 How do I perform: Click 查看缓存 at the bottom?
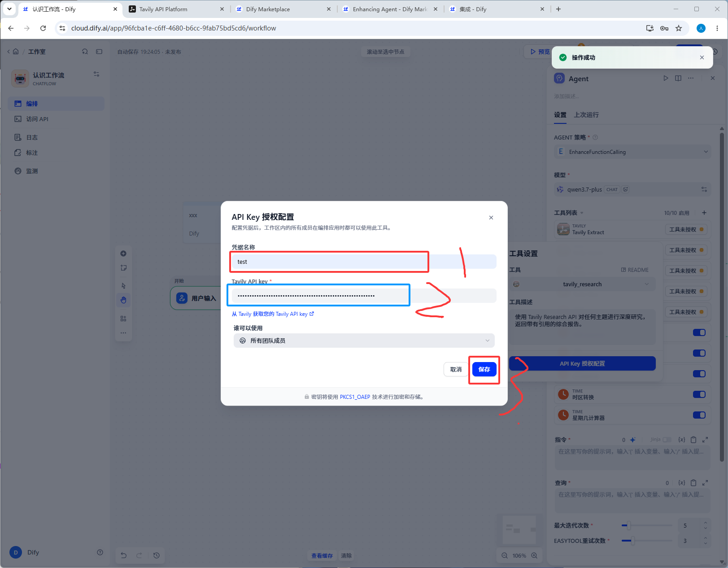coord(322,556)
